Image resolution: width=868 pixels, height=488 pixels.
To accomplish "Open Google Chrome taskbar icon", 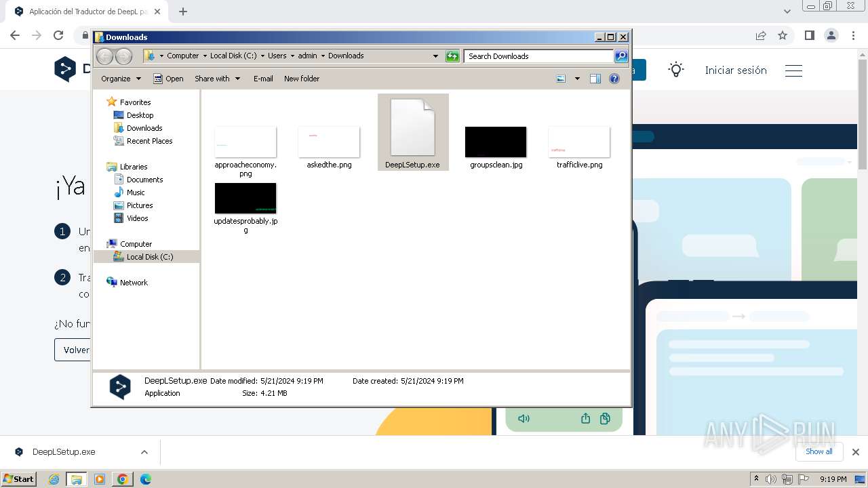I will (x=123, y=479).
